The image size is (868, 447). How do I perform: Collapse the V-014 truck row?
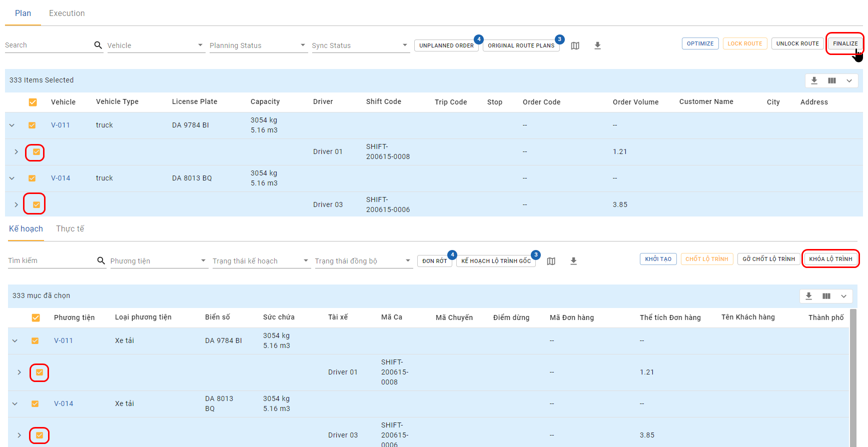(x=12, y=178)
